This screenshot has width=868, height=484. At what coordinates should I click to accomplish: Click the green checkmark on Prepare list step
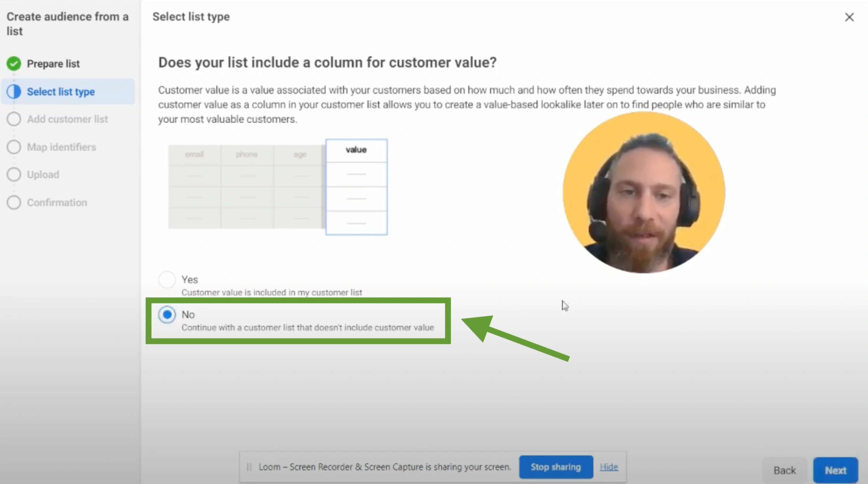[x=14, y=63]
